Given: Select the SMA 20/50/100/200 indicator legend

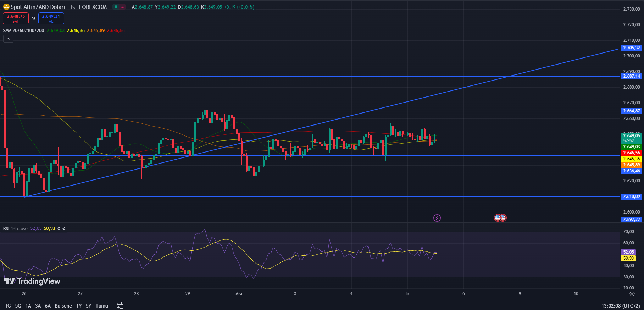Looking at the screenshot, I should 24,31.
